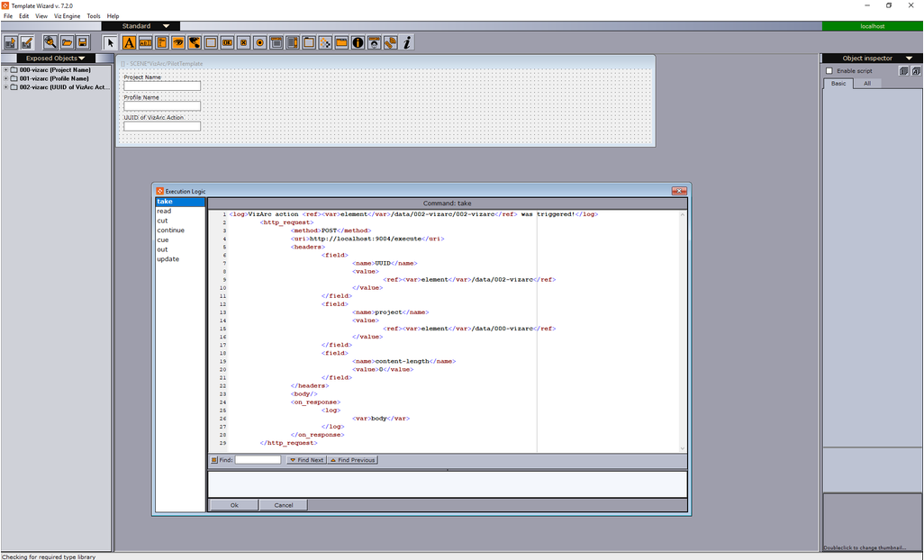The height and width of the screenshot is (560, 924).
Task: Select the radio button component tool
Action: point(259,42)
